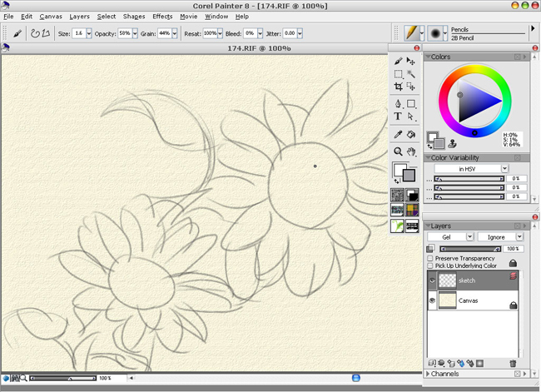Hide the sketch layer
The image size is (541, 392).
pyautogui.click(x=432, y=280)
